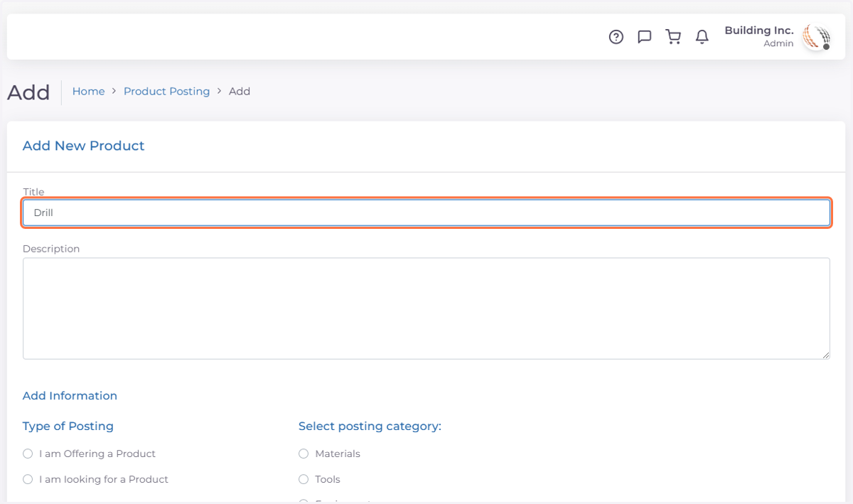Click the 'Description' field label
The width and height of the screenshot is (853, 504).
click(x=51, y=249)
